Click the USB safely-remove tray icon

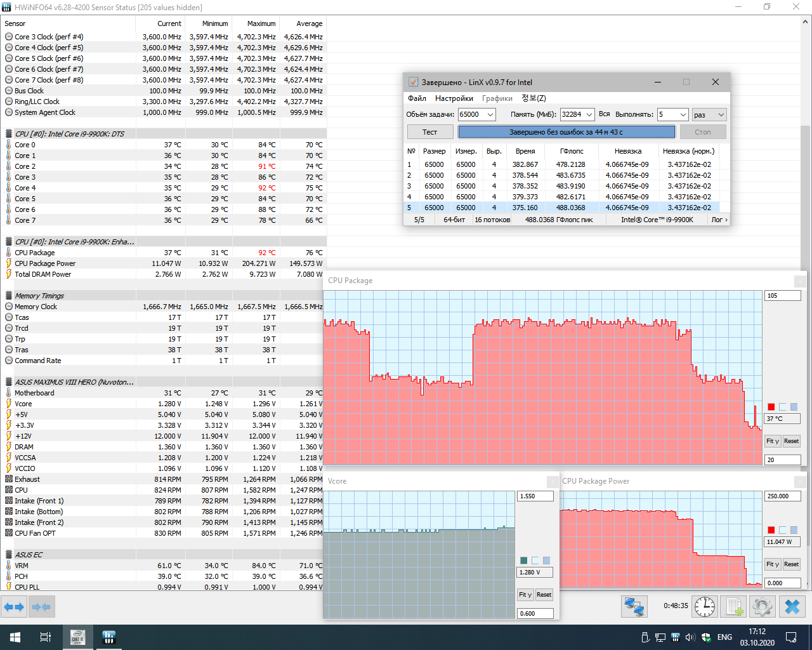point(645,637)
